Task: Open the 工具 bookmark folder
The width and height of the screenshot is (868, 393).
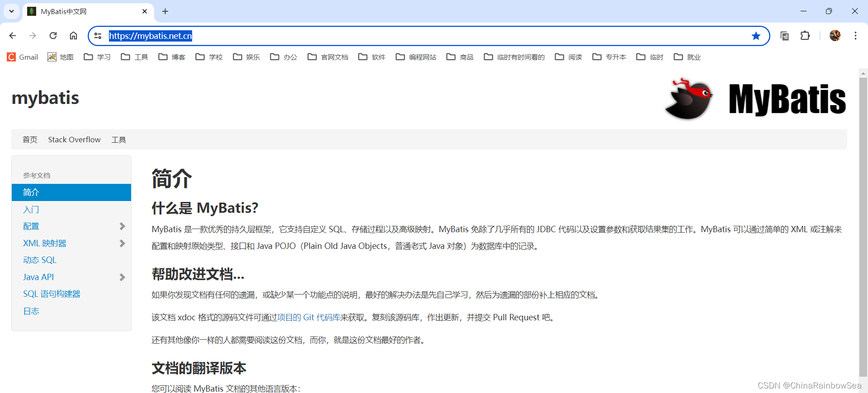Action: click(135, 57)
